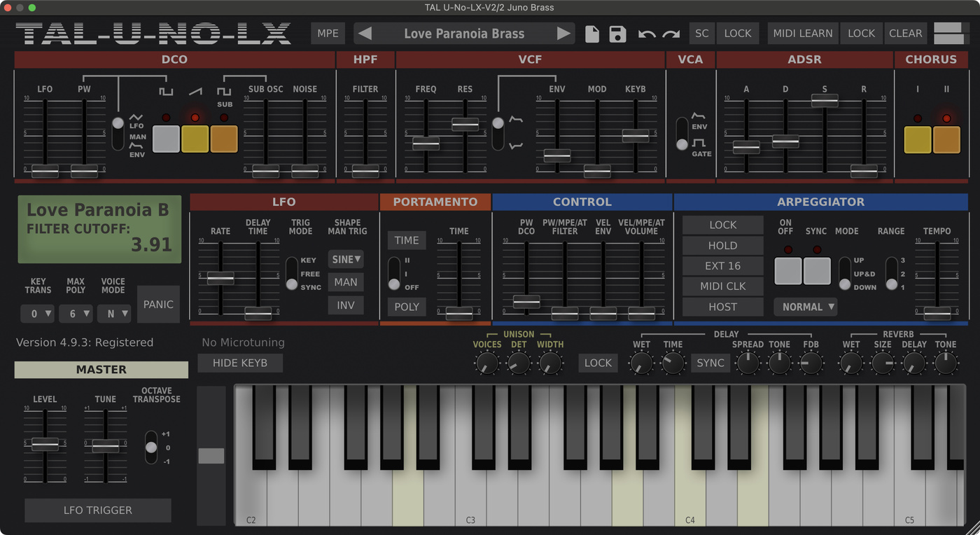Adjust the reverb WET knob
Image resolution: width=980 pixels, height=535 pixels.
pyautogui.click(x=851, y=363)
